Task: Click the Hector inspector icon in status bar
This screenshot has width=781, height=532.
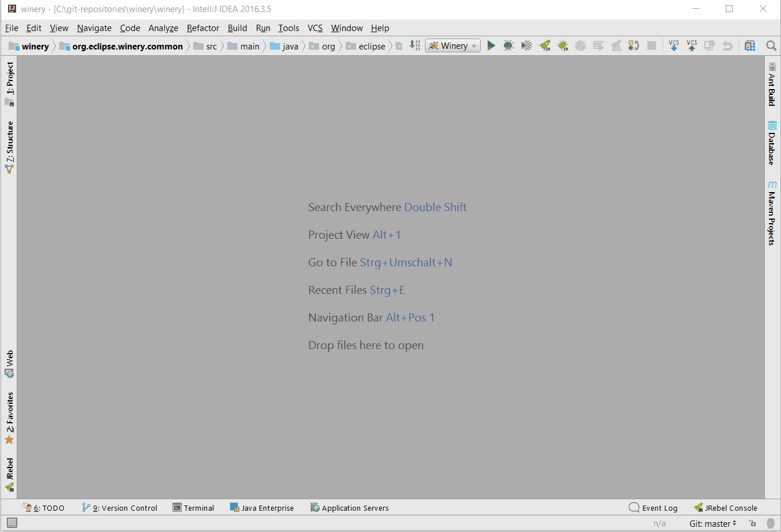Action: [771, 523]
